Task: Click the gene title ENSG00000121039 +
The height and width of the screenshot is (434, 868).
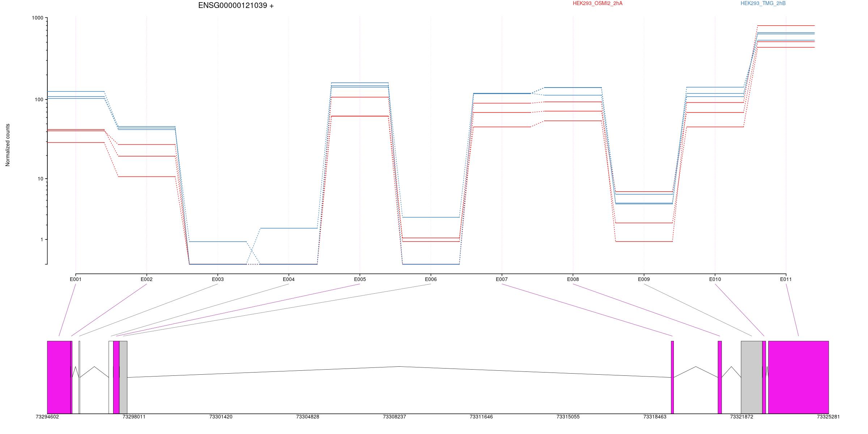Action: 236,5
